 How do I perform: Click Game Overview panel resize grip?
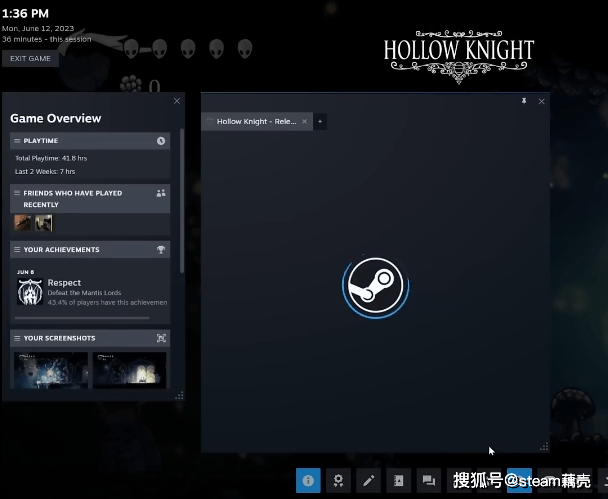(x=179, y=395)
